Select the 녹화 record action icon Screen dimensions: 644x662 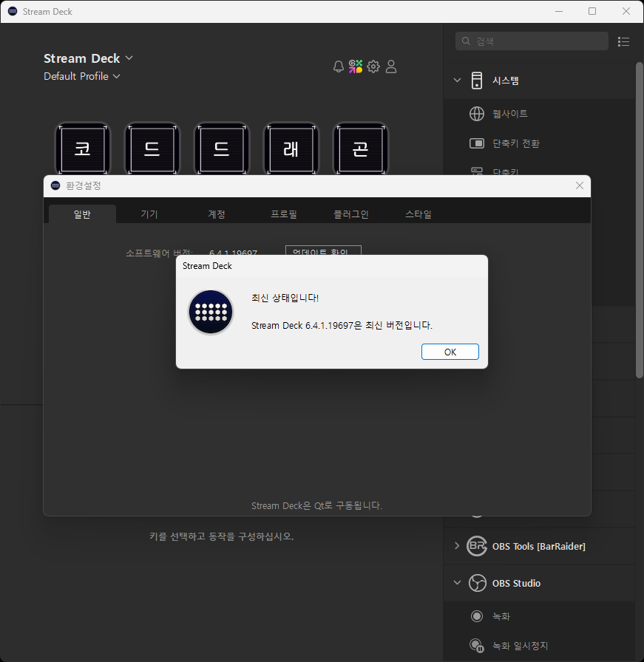click(477, 616)
